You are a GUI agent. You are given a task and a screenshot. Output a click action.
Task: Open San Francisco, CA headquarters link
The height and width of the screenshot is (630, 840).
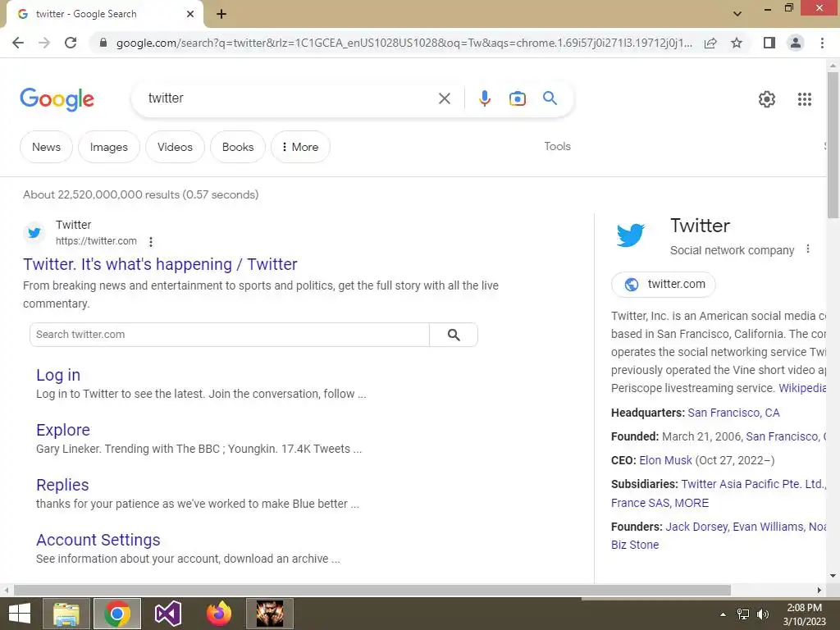tap(733, 413)
